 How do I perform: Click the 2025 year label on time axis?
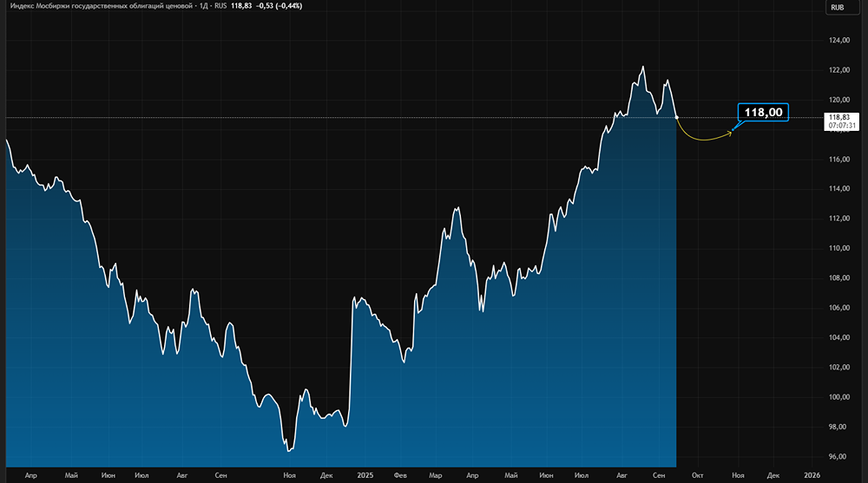pyautogui.click(x=365, y=475)
